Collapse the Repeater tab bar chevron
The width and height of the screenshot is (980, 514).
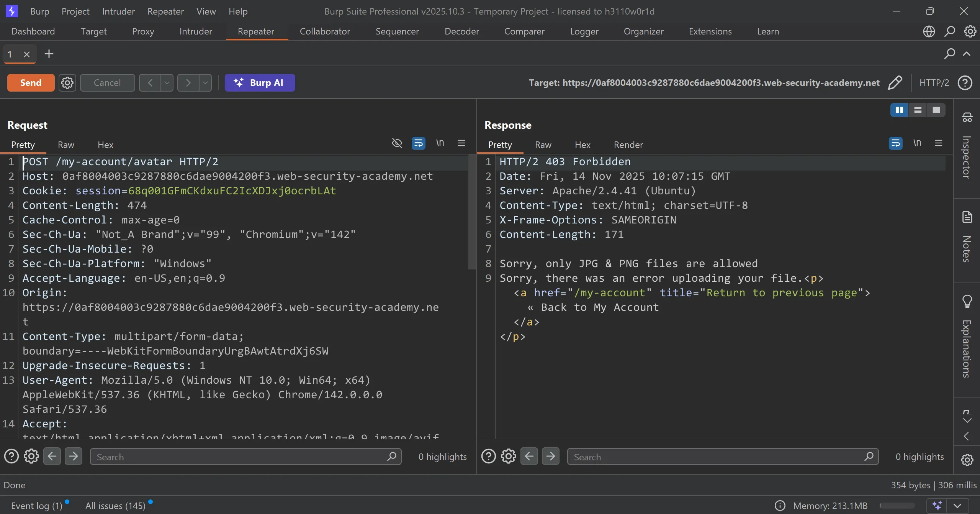click(x=967, y=54)
